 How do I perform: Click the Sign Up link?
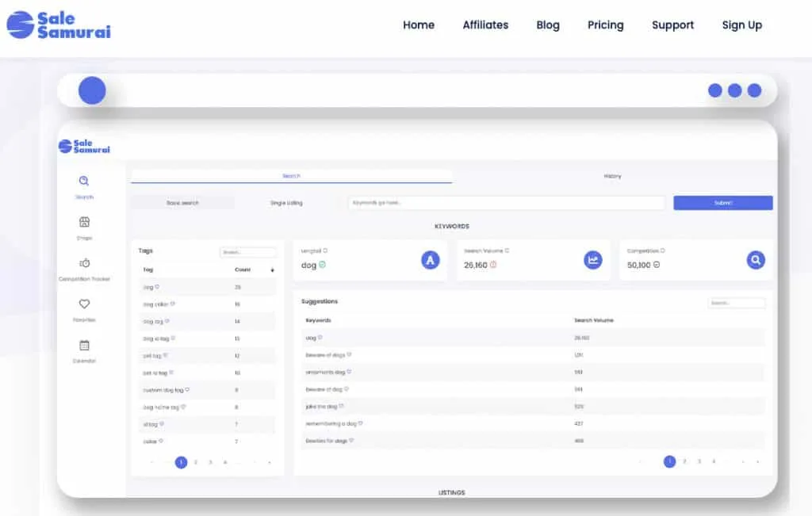742,25
